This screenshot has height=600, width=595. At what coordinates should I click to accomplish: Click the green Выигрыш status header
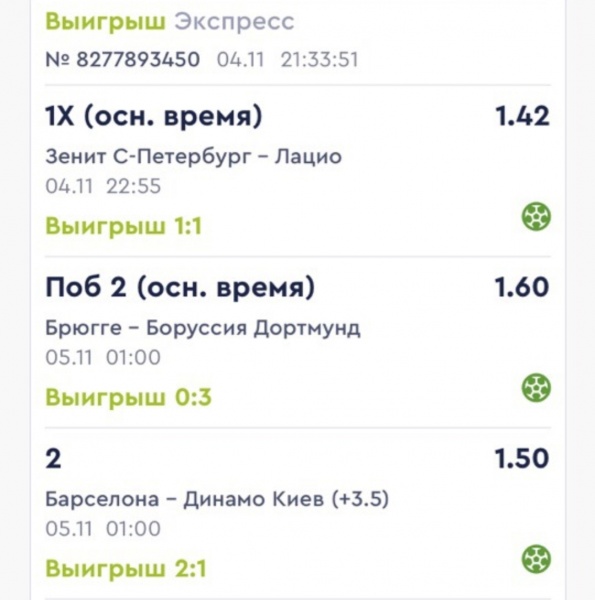coord(106,22)
